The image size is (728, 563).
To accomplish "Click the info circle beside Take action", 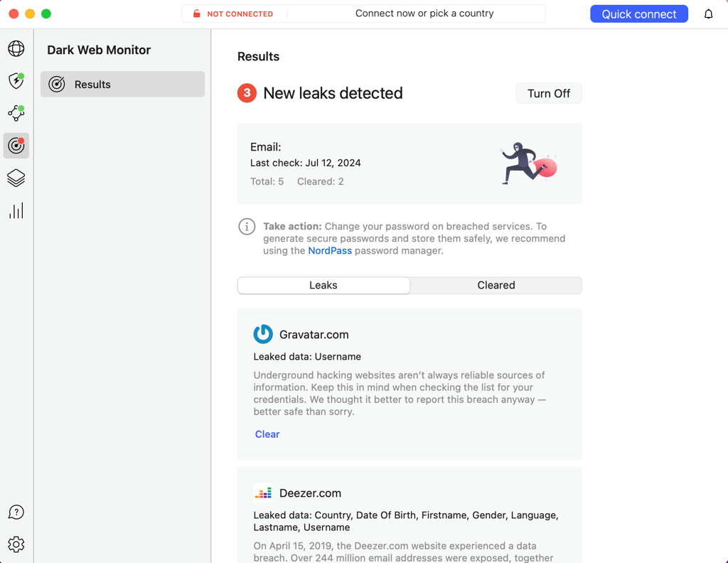I will coord(247,227).
